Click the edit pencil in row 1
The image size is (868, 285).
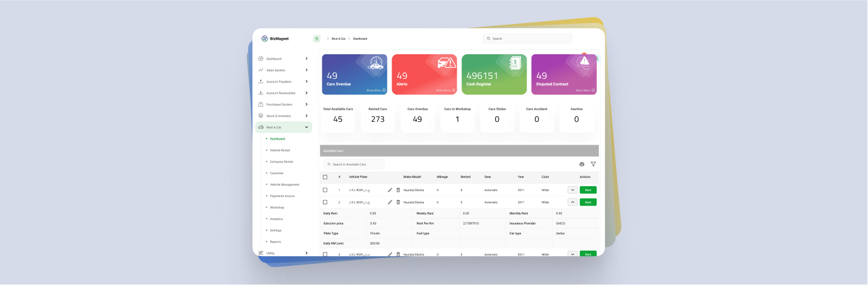(390, 190)
